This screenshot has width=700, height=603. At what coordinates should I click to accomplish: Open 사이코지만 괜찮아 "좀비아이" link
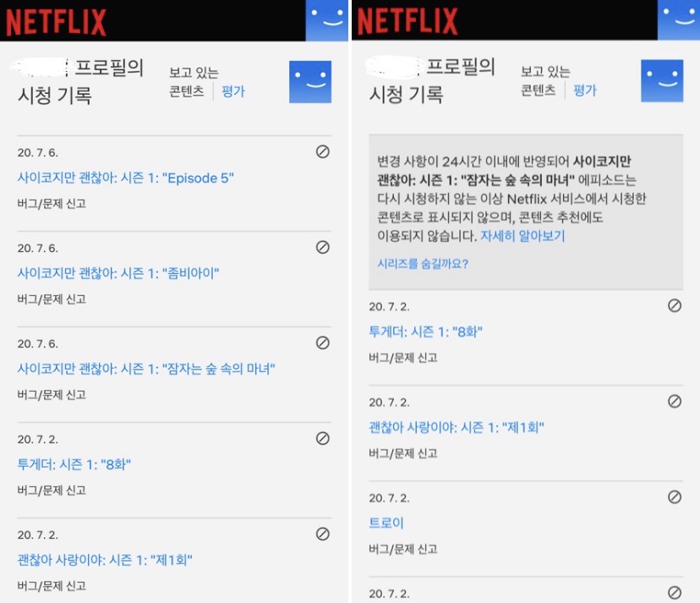(x=118, y=273)
